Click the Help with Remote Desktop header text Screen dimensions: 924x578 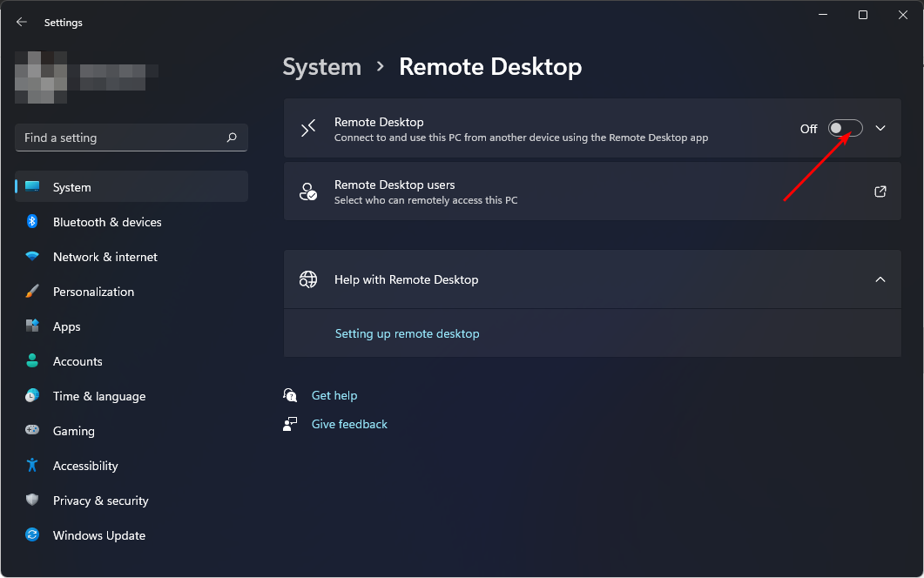click(406, 279)
